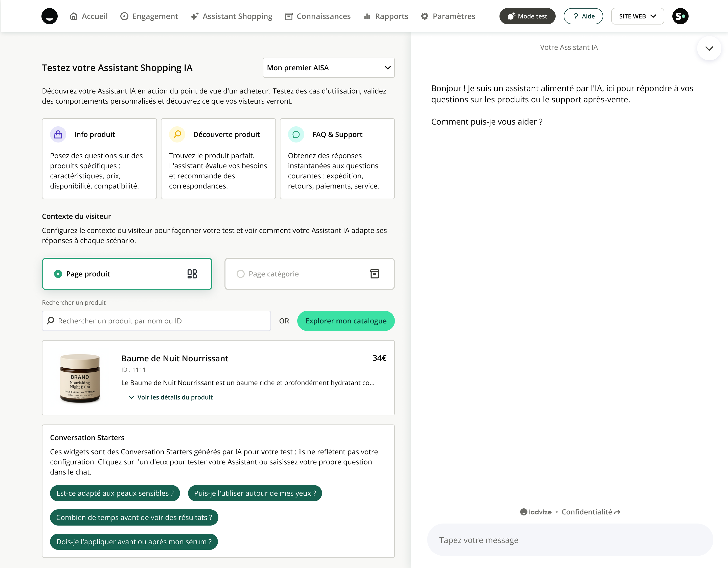Click the iAdvize round logo icon

pos(49,16)
